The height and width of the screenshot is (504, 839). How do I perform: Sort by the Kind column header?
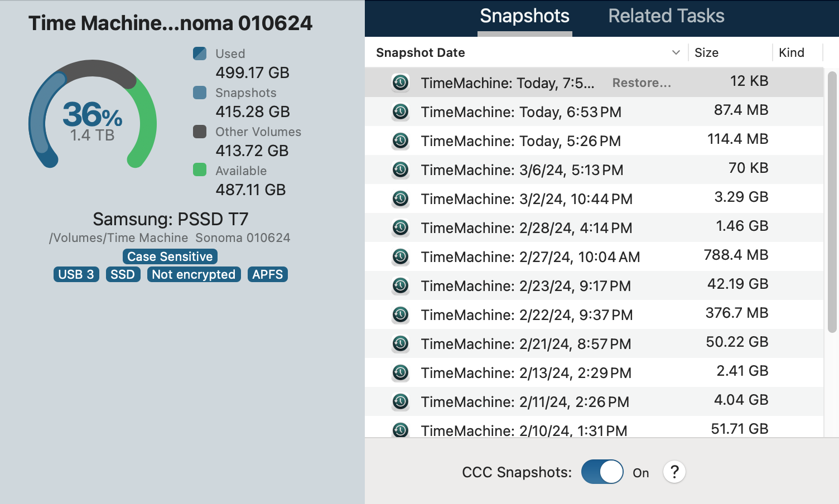[x=791, y=52]
